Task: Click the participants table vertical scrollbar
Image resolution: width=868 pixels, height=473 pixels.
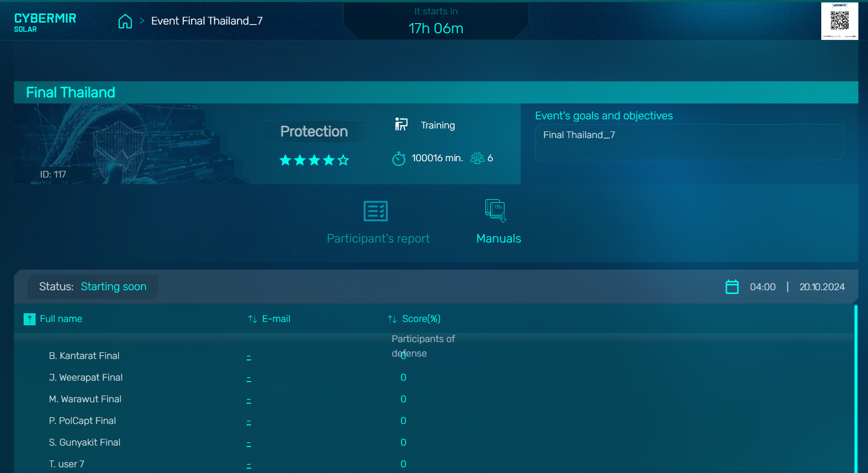Action: [x=855, y=389]
